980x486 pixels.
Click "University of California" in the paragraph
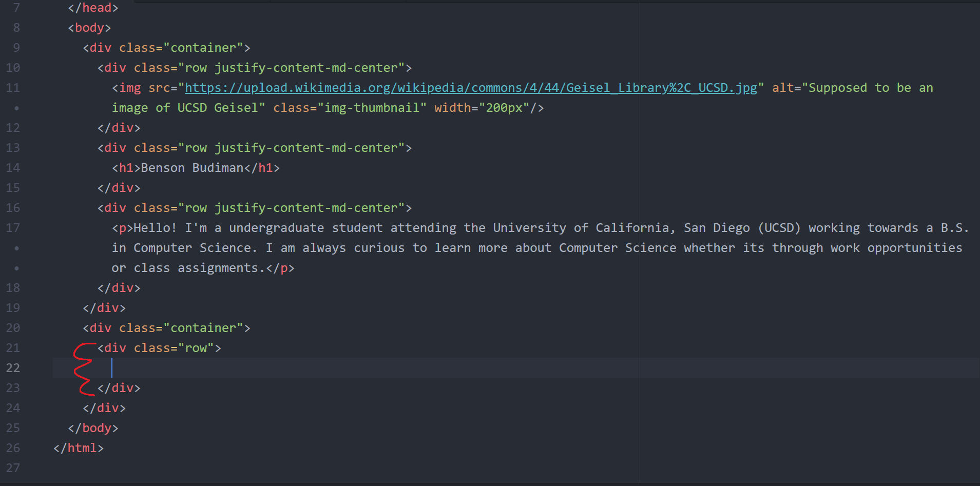[581, 228]
